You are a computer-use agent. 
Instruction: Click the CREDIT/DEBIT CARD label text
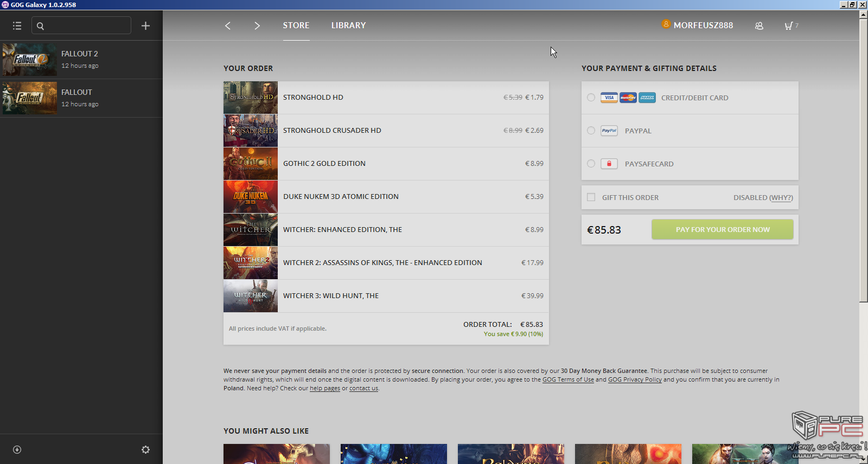(x=694, y=98)
